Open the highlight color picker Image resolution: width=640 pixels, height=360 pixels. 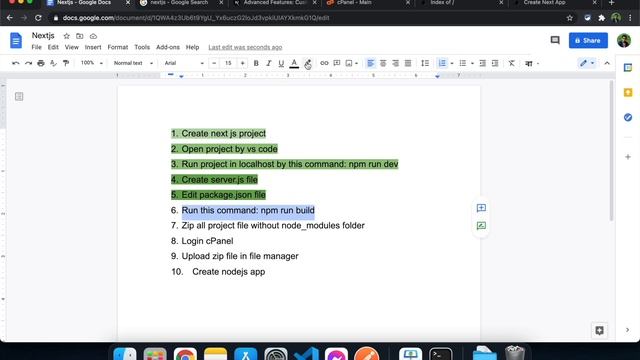tap(307, 63)
